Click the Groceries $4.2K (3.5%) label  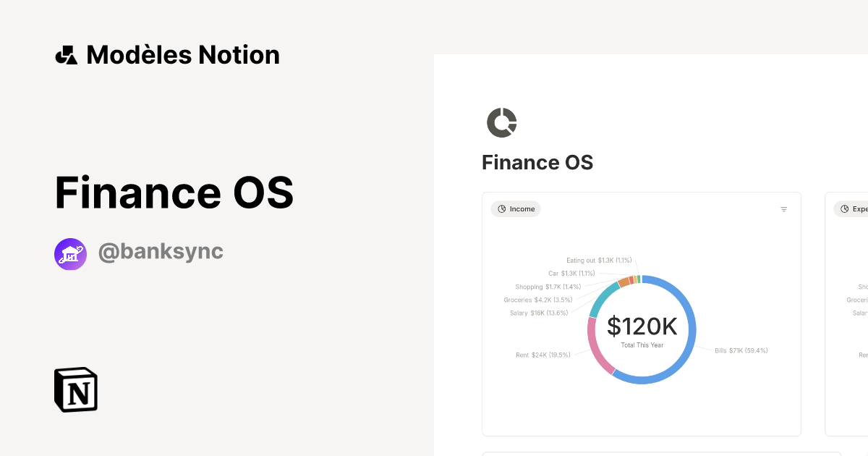pyautogui.click(x=538, y=300)
